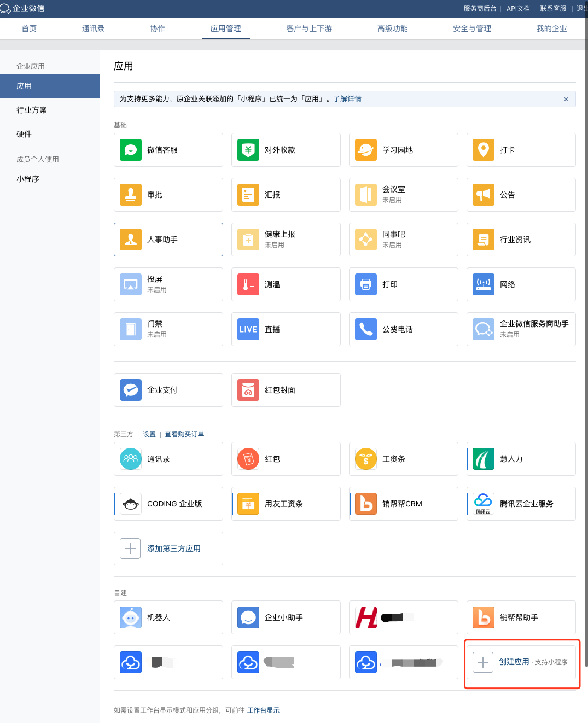Open the 公告 megaphone icon
Image resolution: width=588 pixels, height=723 pixels.
coord(484,195)
